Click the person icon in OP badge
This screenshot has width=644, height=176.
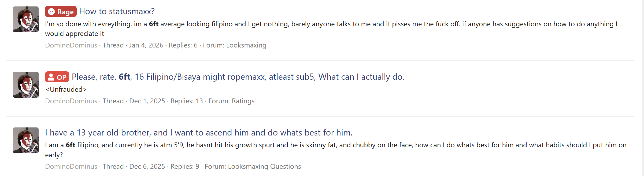pos(51,77)
